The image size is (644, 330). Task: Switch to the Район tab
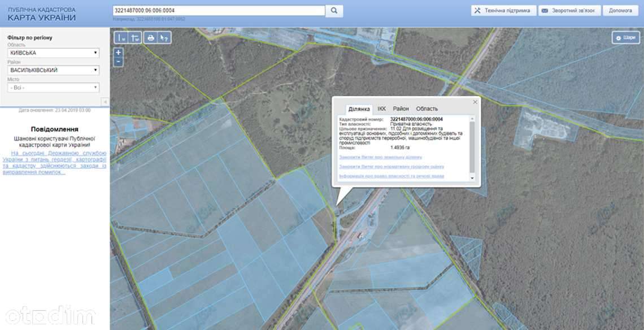pyautogui.click(x=401, y=109)
